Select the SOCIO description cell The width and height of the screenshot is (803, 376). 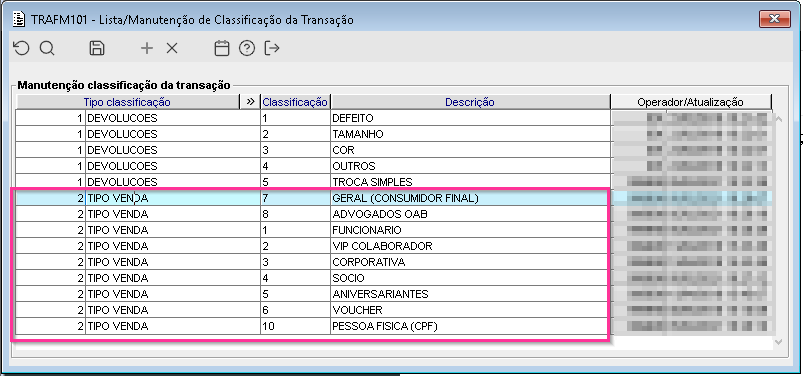pyautogui.click(x=470, y=278)
